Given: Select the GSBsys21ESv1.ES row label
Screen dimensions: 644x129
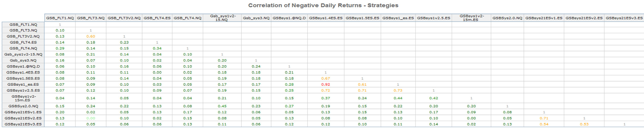Looking at the screenshot, I should (x=23, y=112).
